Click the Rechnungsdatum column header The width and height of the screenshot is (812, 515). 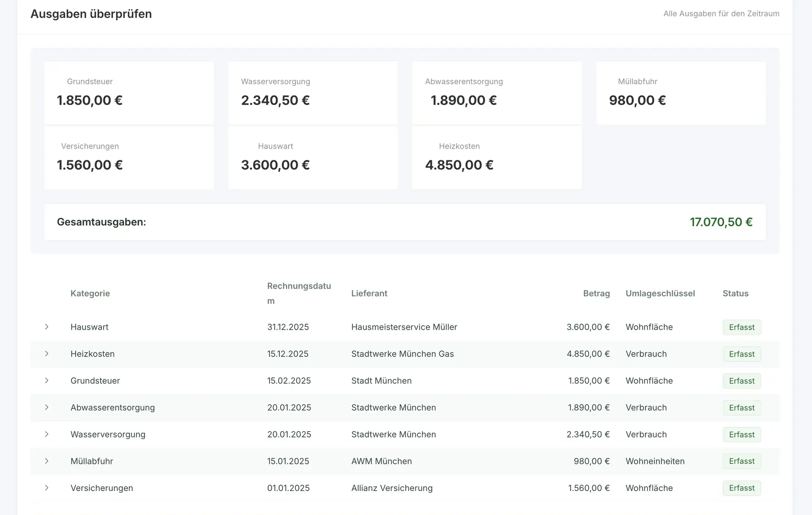point(299,294)
